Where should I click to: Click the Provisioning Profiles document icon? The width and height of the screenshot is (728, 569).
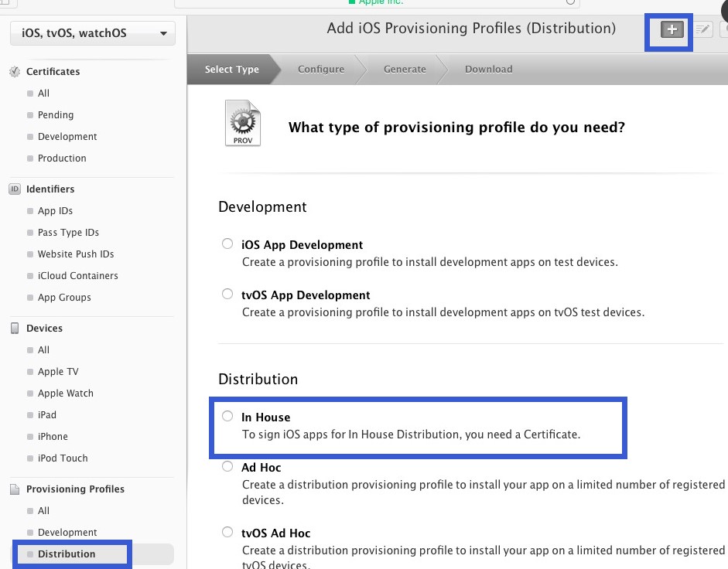[x=15, y=489]
